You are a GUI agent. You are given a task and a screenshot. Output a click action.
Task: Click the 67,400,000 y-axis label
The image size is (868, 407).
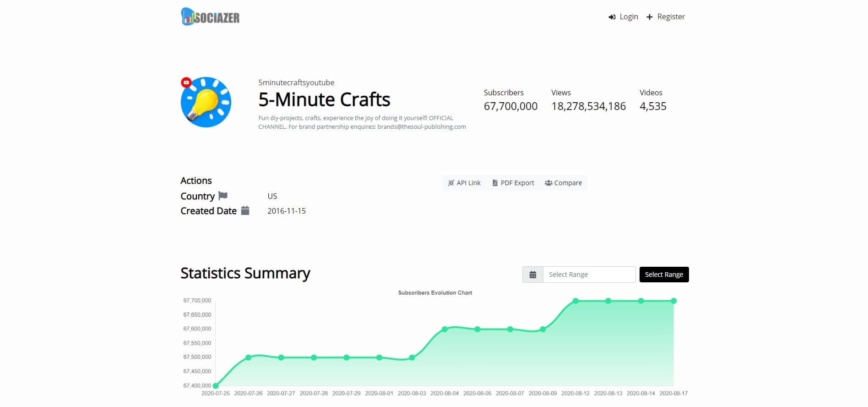pos(197,386)
